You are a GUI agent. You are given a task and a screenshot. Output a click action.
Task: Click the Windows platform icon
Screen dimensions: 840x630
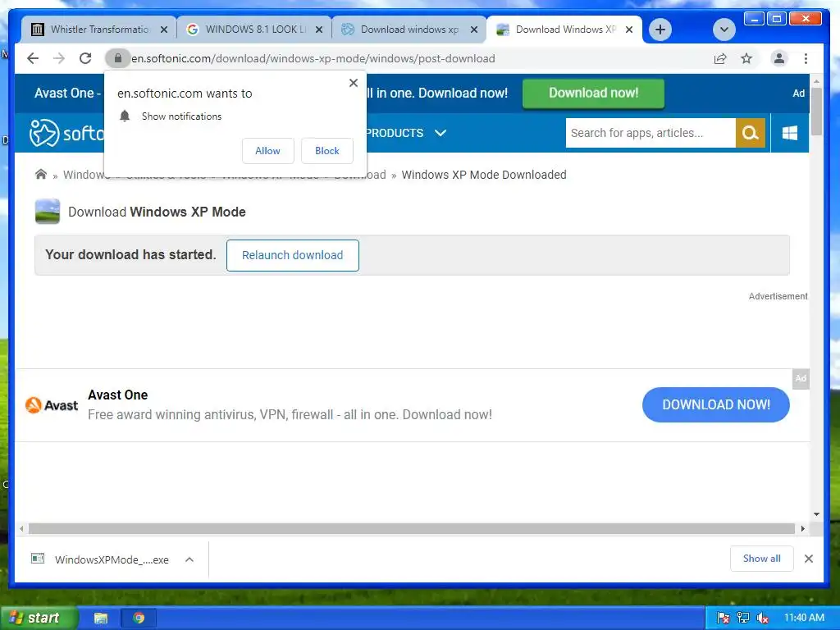[790, 133]
